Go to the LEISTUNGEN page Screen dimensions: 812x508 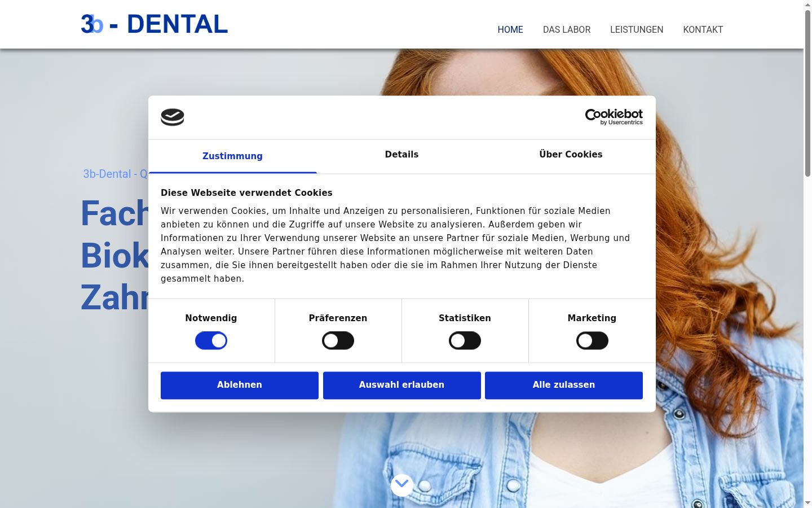pos(637,29)
